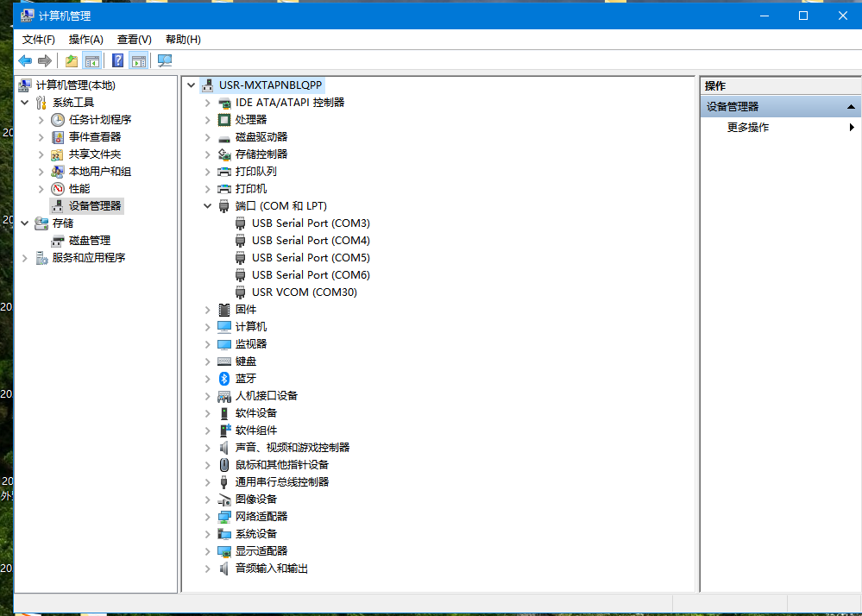The width and height of the screenshot is (862, 616).
Task: Toggle the Show/Hide Action Pane button
Action: pyautogui.click(x=138, y=60)
